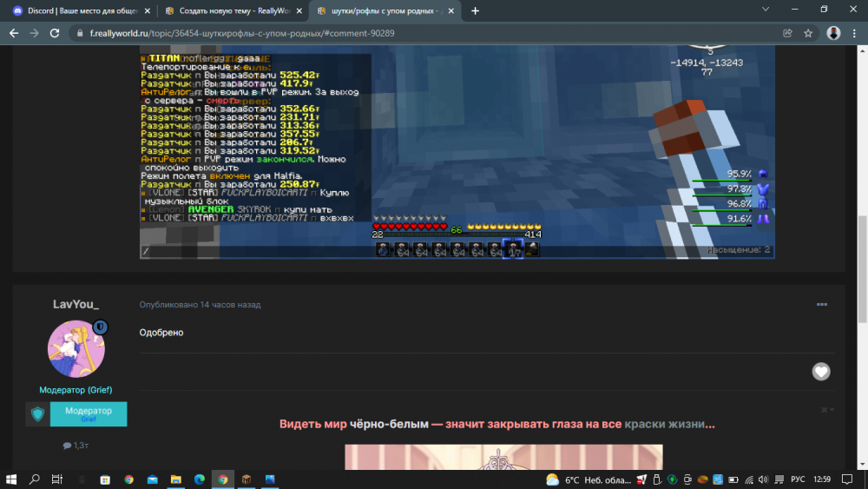Switch the РУС input language indicator
Screen dimensions: 868x489
point(798,479)
